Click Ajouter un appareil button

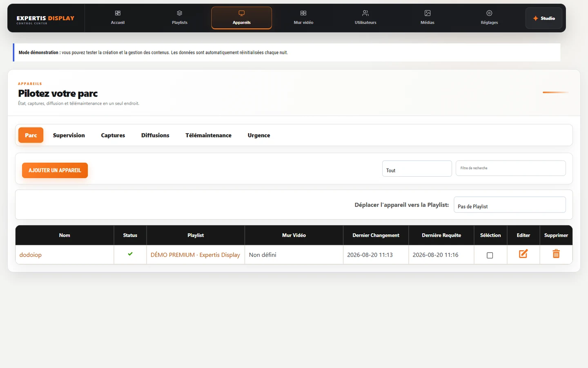click(x=55, y=171)
